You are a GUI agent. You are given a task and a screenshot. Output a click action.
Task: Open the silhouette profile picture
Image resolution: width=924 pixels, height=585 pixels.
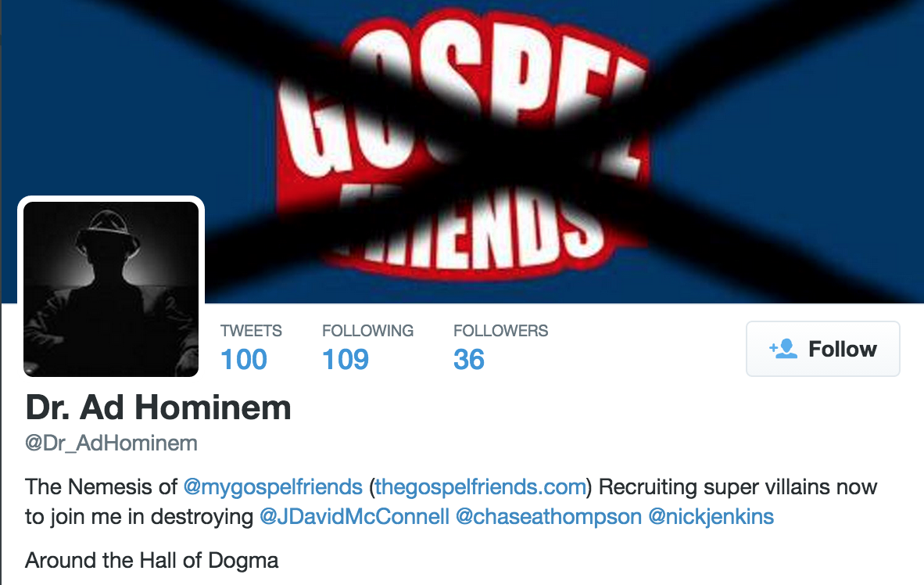point(111,289)
